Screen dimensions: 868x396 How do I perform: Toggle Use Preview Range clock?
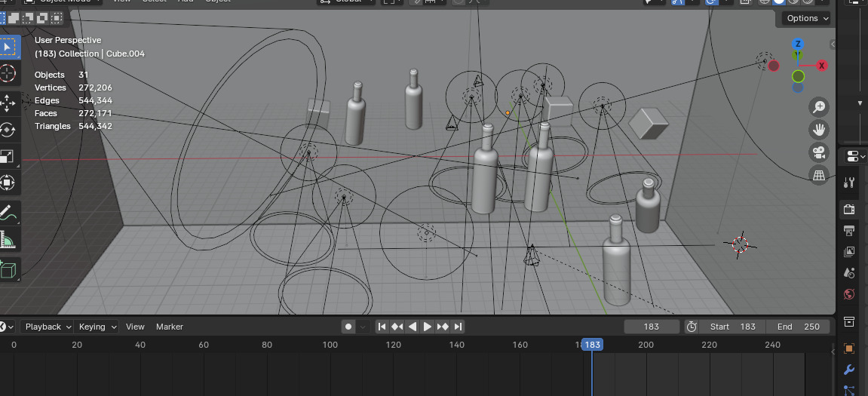(692, 327)
